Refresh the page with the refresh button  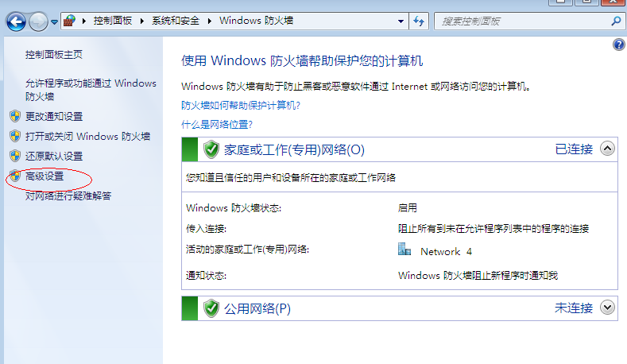[x=419, y=21]
